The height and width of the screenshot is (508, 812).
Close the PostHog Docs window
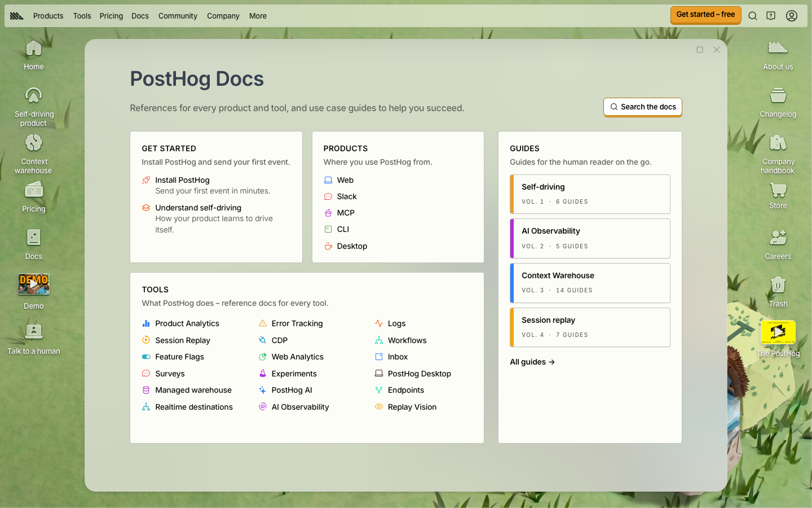click(717, 50)
